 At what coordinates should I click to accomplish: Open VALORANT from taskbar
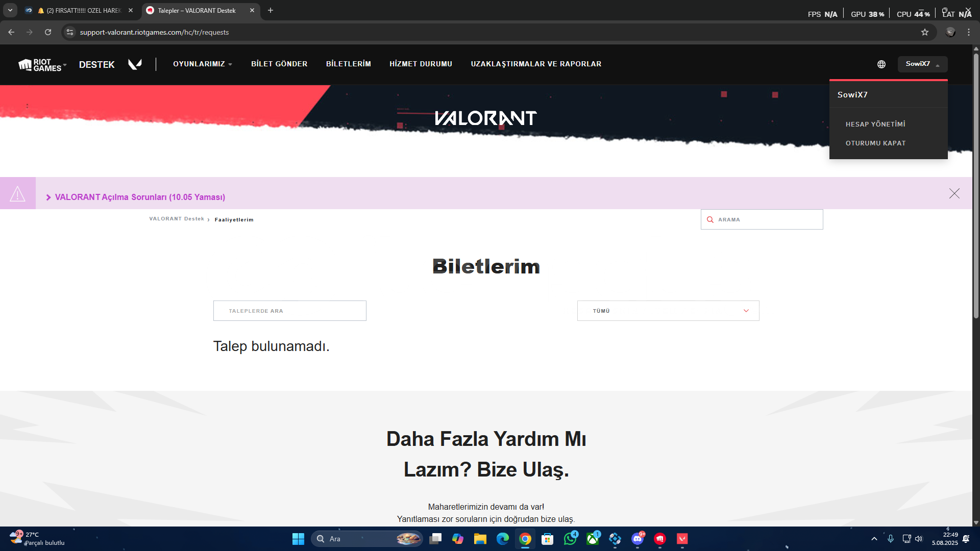click(682, 539)
